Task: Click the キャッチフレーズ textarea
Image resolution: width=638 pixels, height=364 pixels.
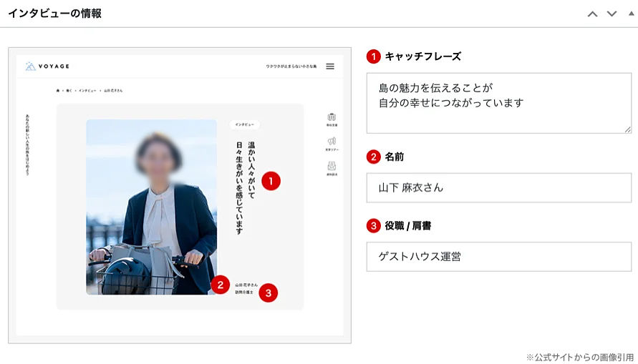Action: pyautogui.click(x=499, y=103)
